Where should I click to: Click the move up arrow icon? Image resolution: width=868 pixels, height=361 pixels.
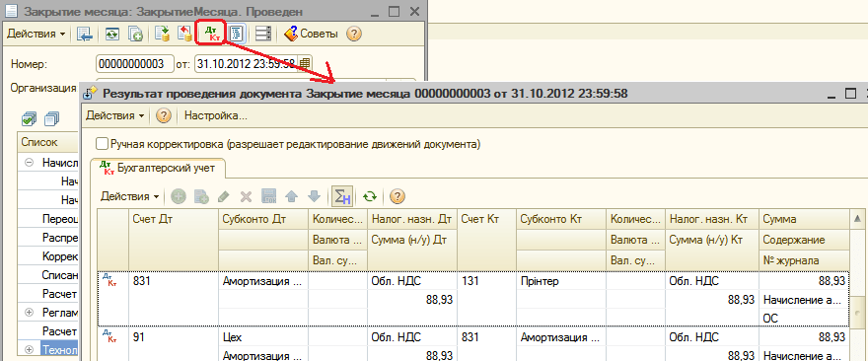coord(292,196)
